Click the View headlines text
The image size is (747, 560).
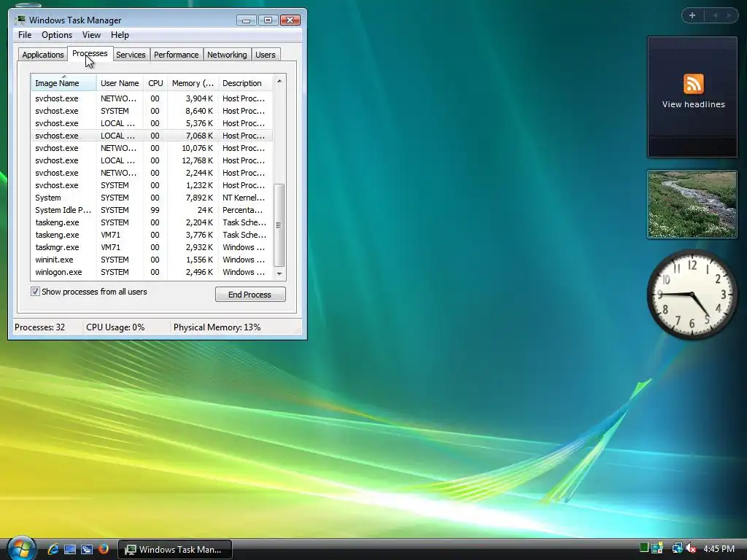pos(693,104)
